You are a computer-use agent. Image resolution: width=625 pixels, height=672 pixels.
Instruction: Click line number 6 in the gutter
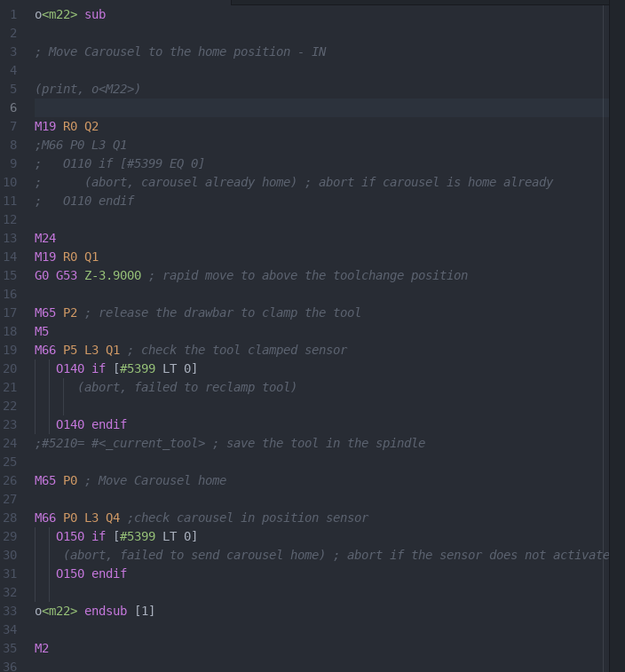click(13, 107)
